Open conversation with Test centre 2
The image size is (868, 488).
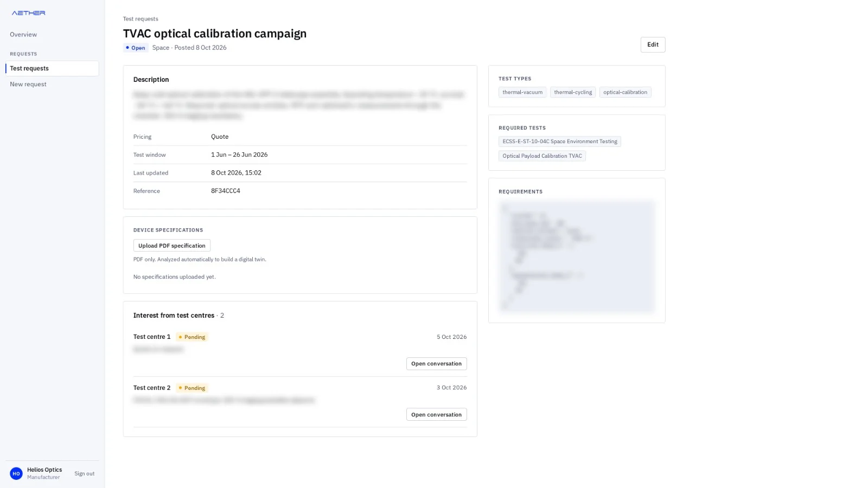click(x=436, y=415)
